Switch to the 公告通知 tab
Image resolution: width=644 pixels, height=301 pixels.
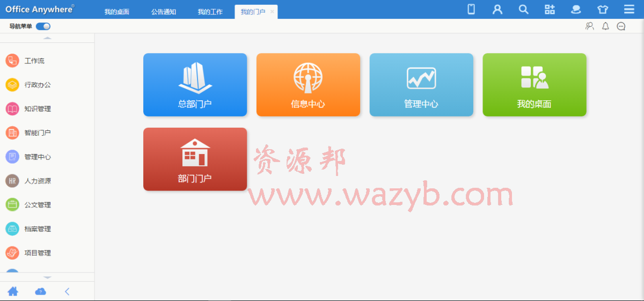point(164,12)
